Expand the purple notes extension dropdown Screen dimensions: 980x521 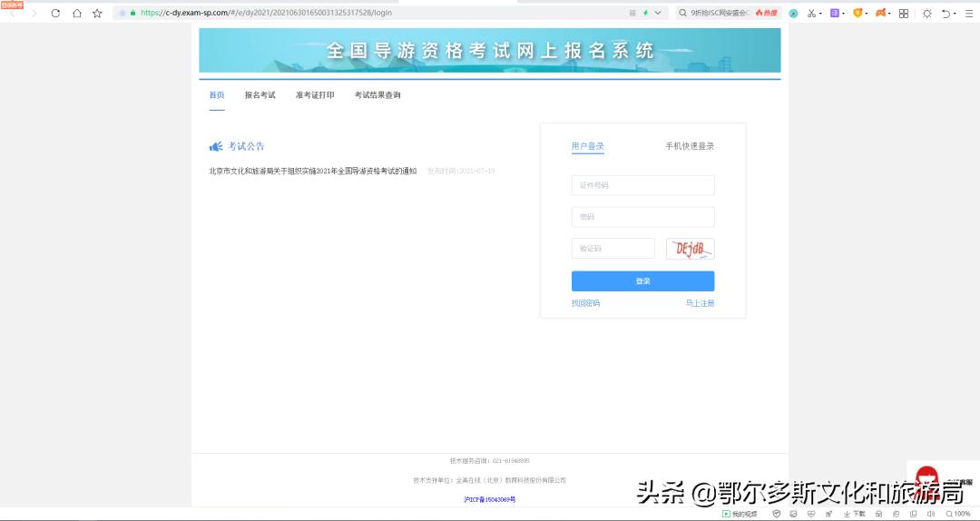[x=843, y=14]
